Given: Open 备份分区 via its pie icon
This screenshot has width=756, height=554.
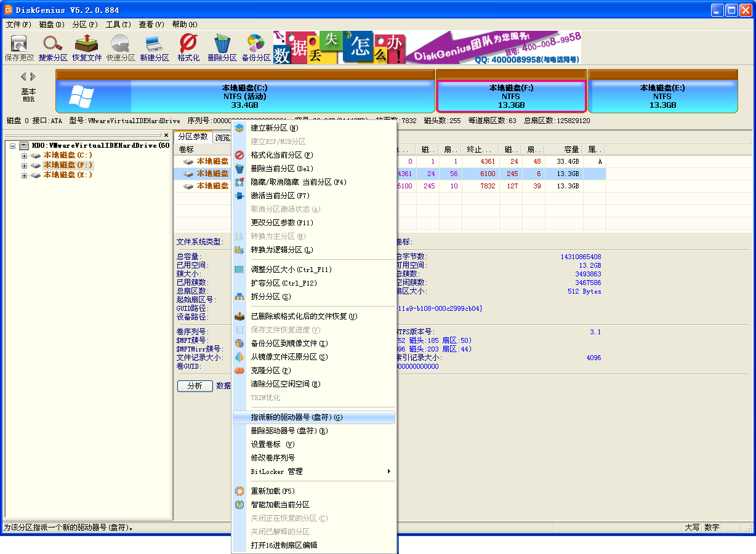Looking at the screenshot, I should tap(255, 47).
